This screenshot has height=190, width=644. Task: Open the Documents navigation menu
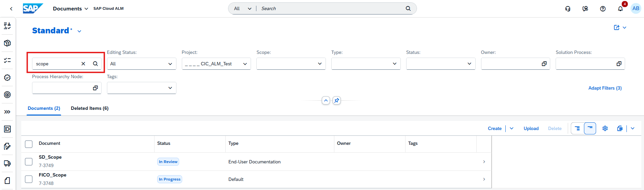click(x=70, y=8)
